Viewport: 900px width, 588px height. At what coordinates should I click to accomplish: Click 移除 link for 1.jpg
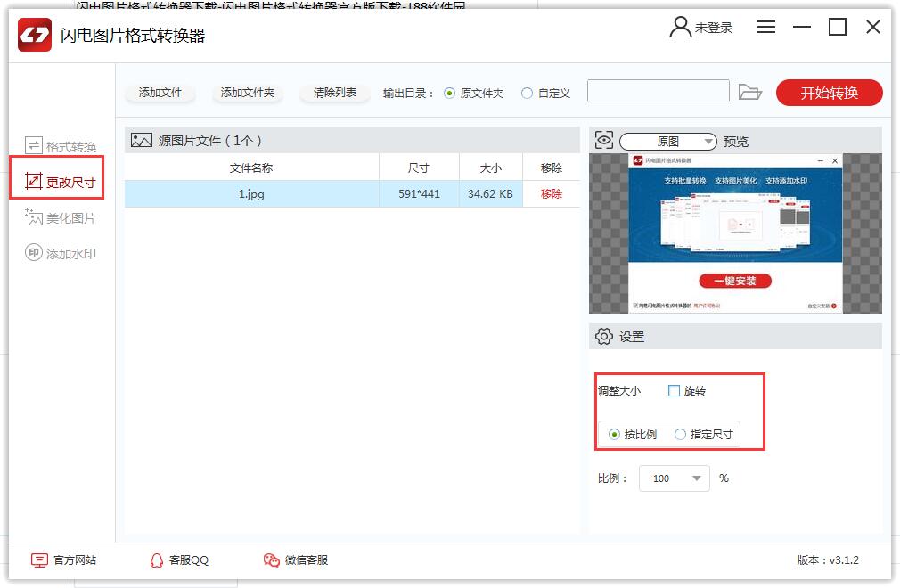point(551,194)
